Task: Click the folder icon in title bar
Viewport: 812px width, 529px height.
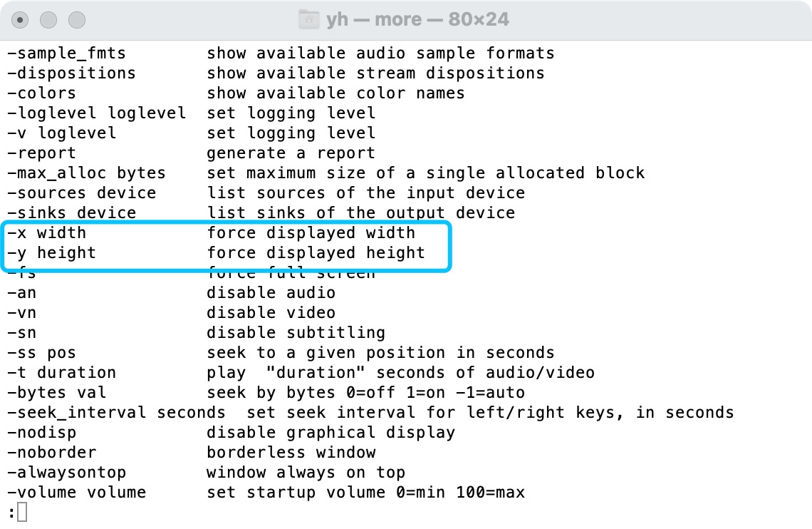Action: (x=309, y=19)
